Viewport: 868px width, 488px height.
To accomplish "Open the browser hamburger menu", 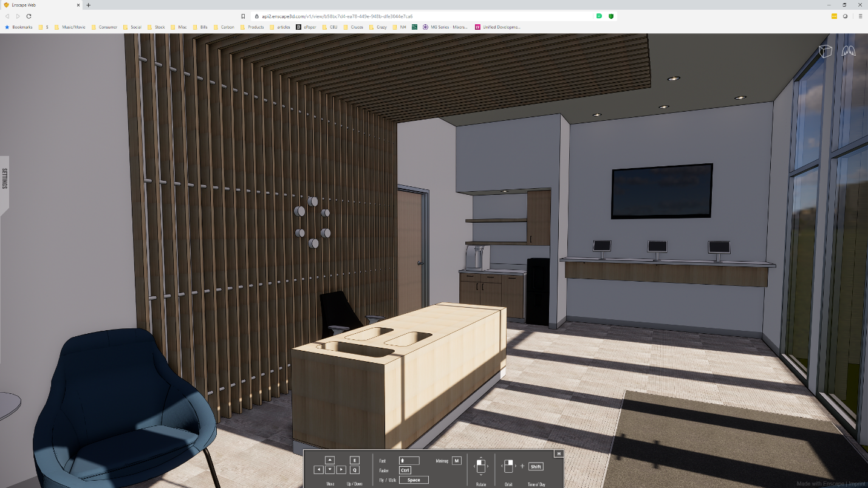I will tap(860, 16).
